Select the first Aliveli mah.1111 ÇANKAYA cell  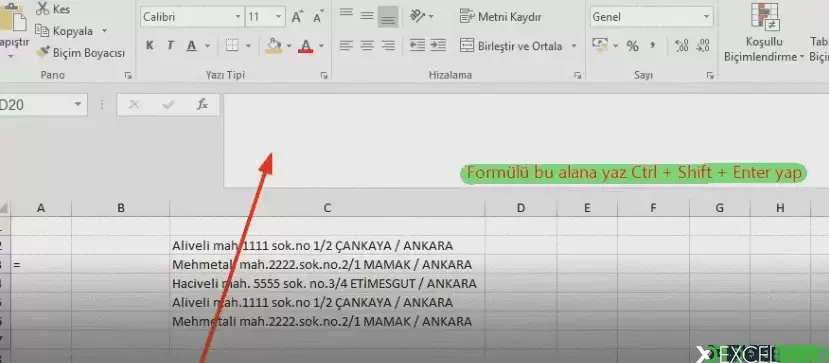[327, 246]
